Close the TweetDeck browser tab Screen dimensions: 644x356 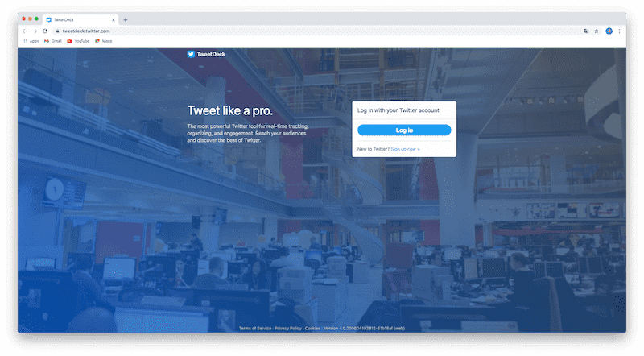114,19
